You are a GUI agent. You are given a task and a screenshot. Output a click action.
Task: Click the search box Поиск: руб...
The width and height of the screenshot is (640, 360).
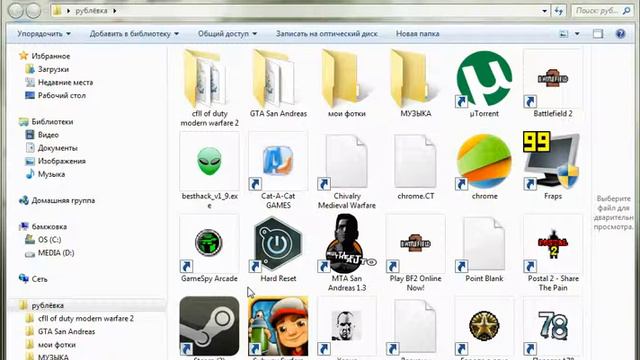602,11
